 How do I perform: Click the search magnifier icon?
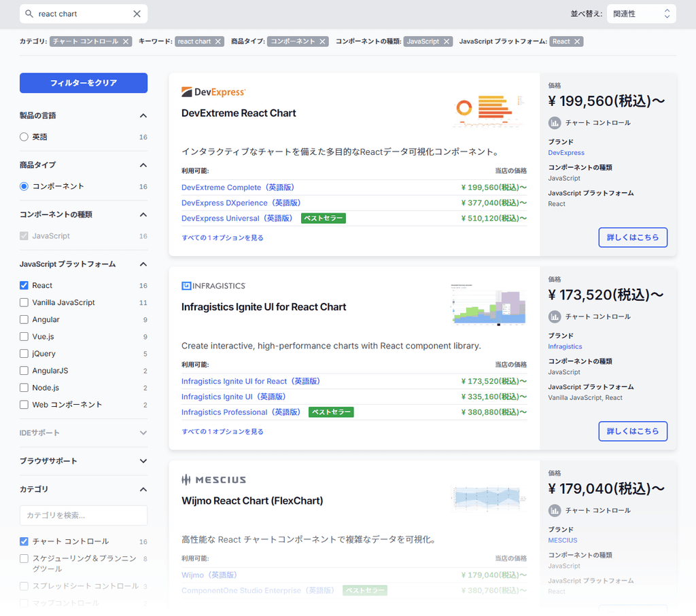click(29, 14)
